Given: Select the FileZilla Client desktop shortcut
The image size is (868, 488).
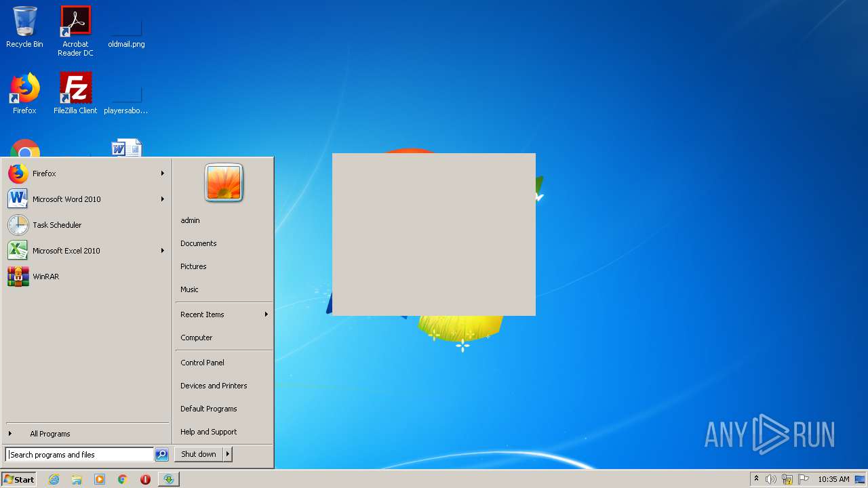Looking at the screenshot, I should click(x=75, y=94).
